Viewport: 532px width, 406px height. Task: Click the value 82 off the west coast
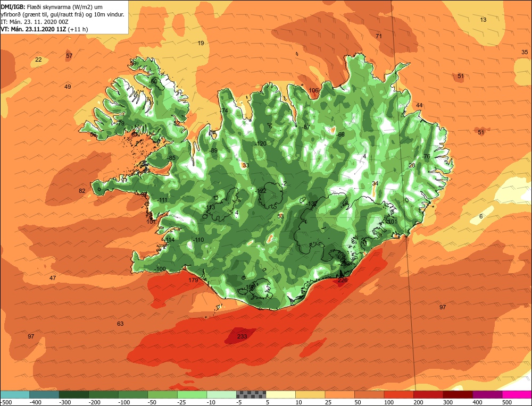click(82, 191)
